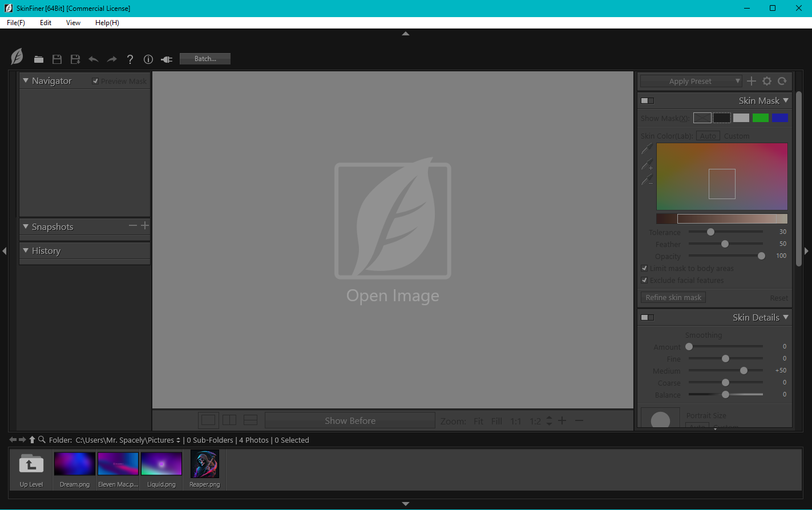
Task: Add a new preset with the plus icon
Action: (x=752, y=81)
